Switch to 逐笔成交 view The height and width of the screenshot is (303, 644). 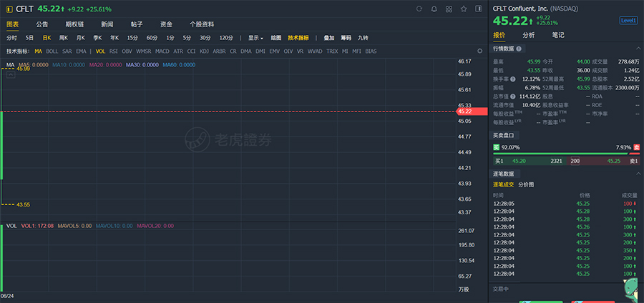point(504,184)
